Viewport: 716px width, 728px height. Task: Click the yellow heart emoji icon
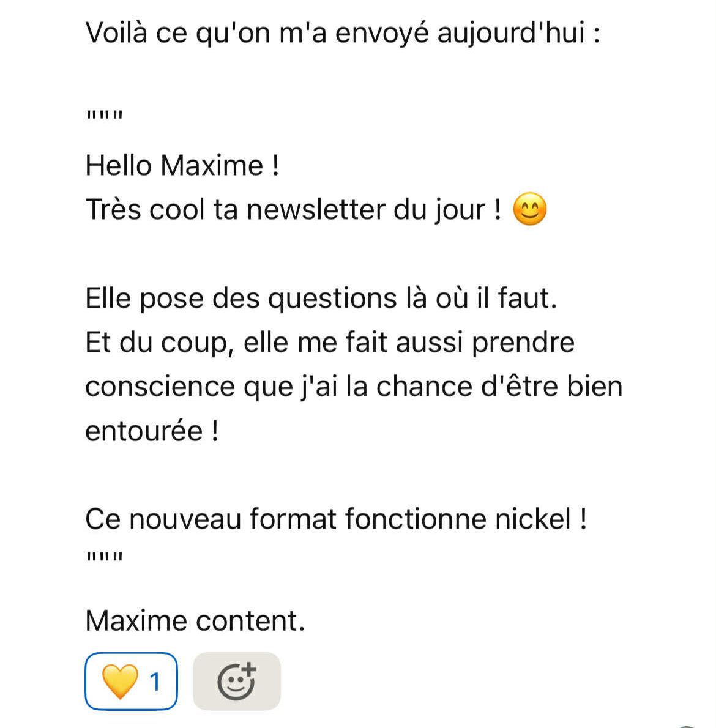point(120,682)
